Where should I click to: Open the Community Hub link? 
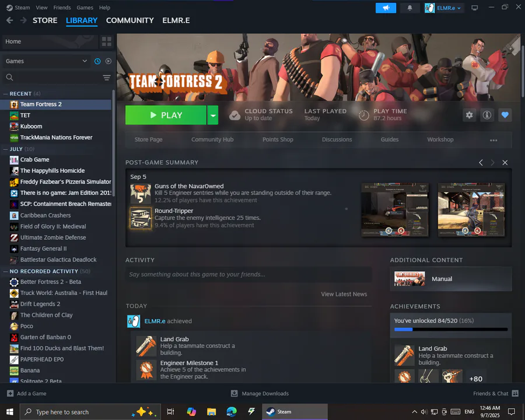212,139
